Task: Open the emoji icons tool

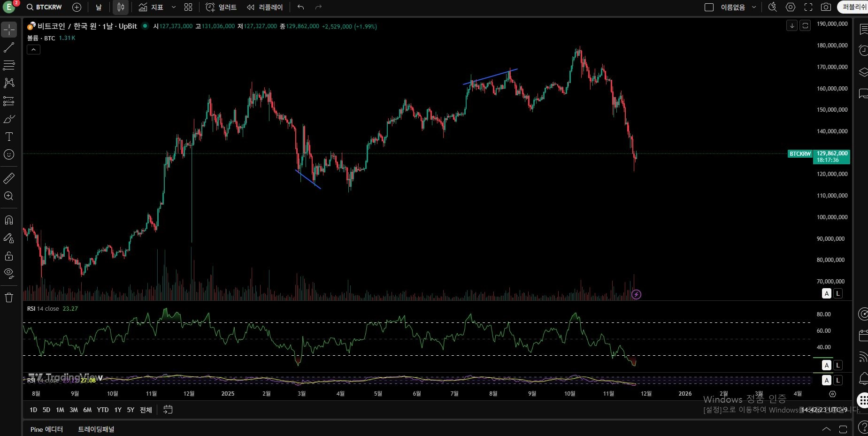Action: point(9,154)
